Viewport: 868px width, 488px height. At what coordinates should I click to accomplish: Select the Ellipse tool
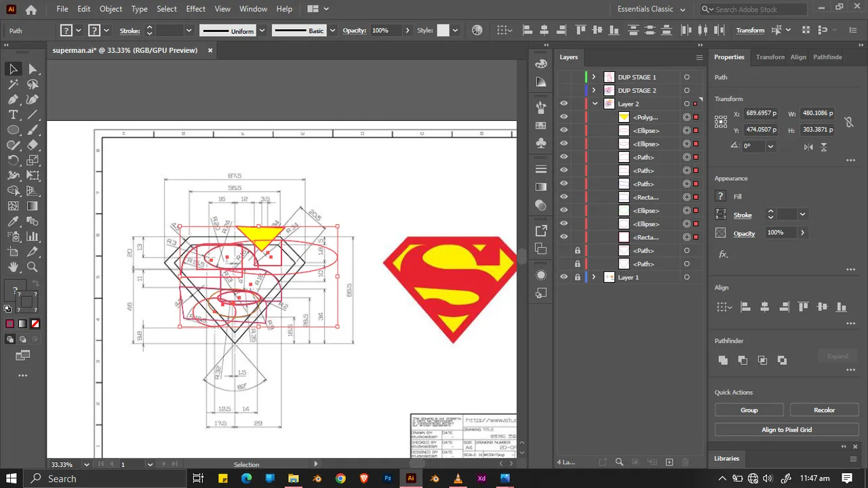click(13, 130)
